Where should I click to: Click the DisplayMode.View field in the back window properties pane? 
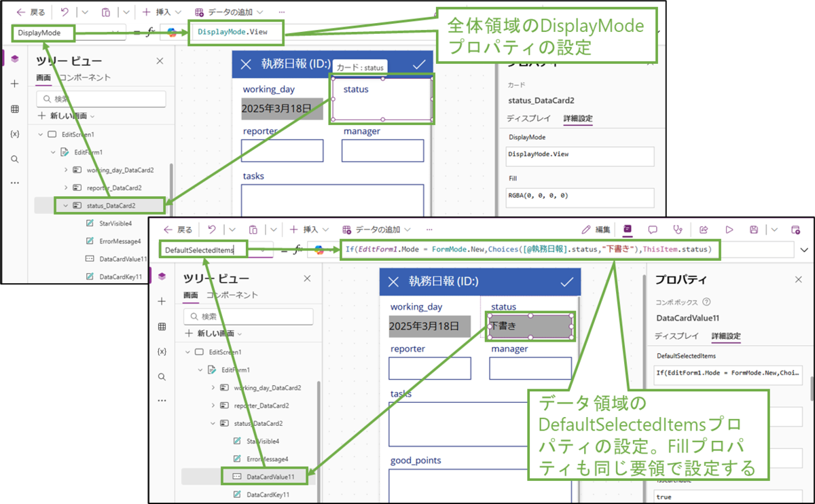pyautogui.click(x=581, y=156)
